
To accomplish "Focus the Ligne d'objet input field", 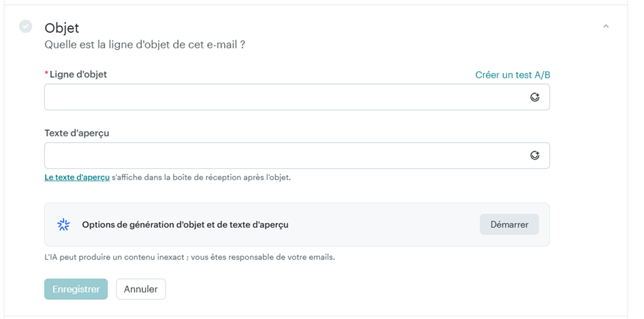I will pos(286,97).
